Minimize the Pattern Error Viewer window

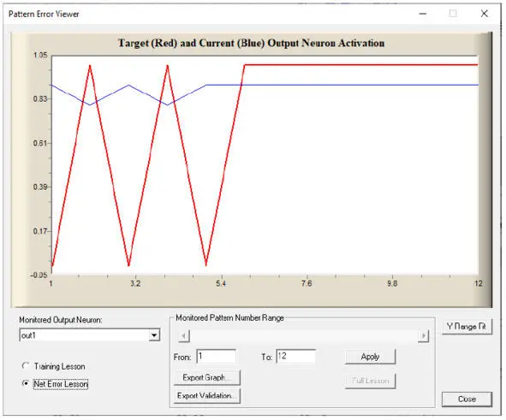423,14
